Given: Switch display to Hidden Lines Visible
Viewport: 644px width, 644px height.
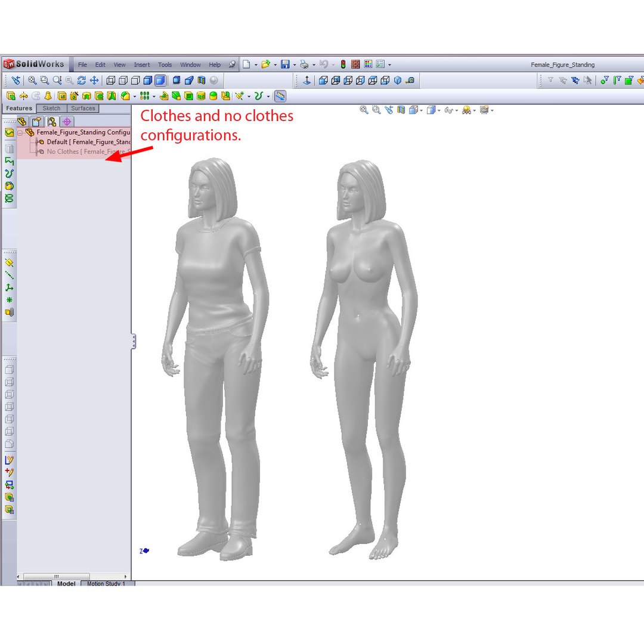Looking at the screenshot, I should tap(123, 80).
